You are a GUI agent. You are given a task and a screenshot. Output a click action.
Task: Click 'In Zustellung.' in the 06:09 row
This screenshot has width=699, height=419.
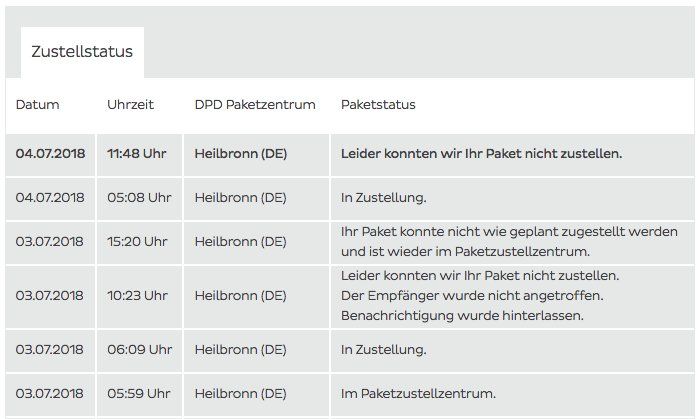(x=384, y=349)
